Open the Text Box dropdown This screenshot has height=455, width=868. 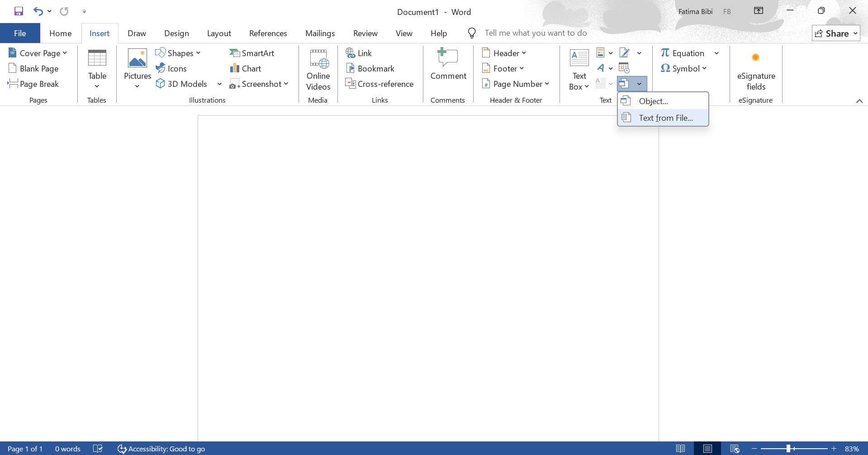click(x=579, y=69)
